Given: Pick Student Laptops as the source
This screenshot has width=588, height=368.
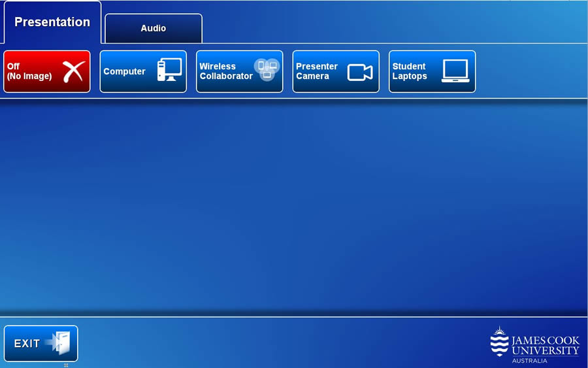Looking at the screenshot, I should [x=433, y=71].
